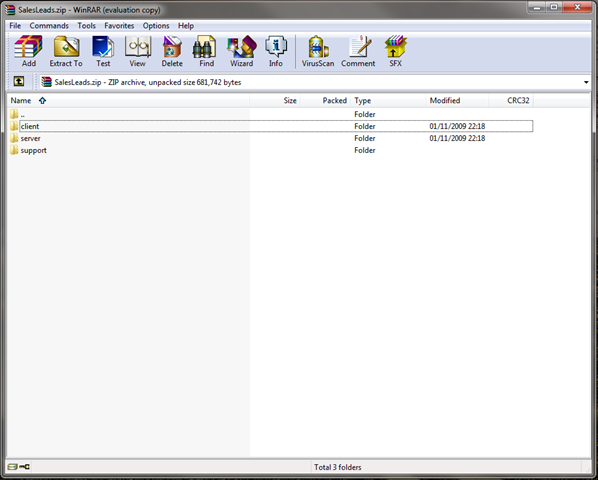The height and width of the screenshot is (480, 598).
Task: Expand the archive path dropdown arrow
Action: click(x=586, y=82)
